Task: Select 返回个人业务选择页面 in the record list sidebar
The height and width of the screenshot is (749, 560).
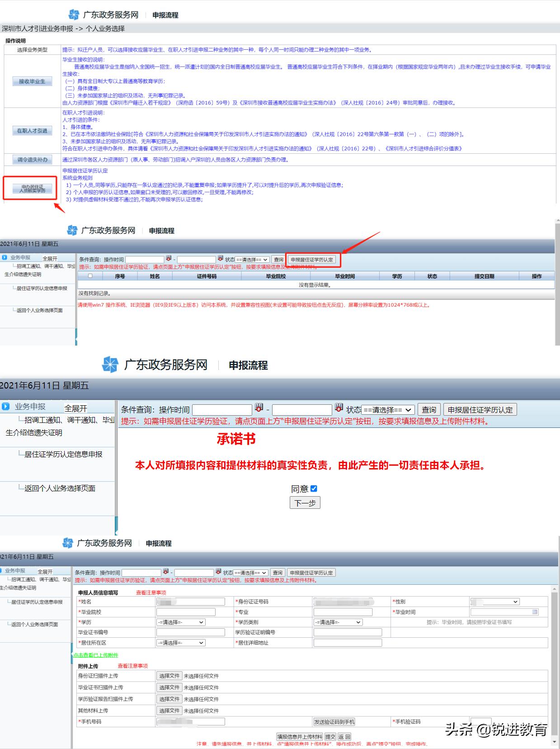Action: [39, 310]
